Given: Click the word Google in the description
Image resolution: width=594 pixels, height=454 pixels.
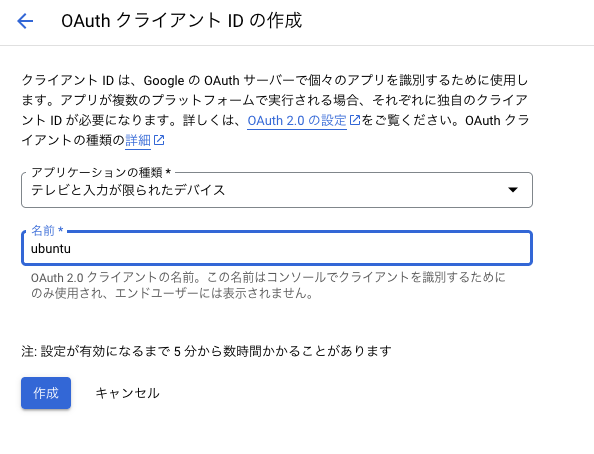Looking at the screenshot, I should pos(164,80).
